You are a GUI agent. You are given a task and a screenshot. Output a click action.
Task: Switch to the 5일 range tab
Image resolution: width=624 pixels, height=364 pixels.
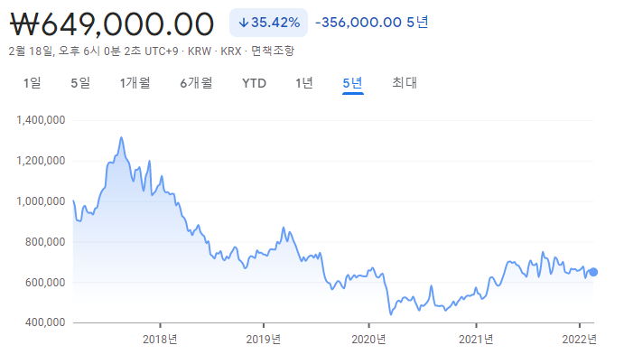(80, 83)
